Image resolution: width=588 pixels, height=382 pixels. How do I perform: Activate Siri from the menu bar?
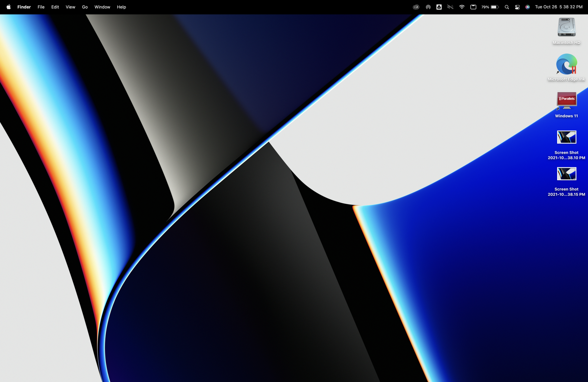click(528, 7)
